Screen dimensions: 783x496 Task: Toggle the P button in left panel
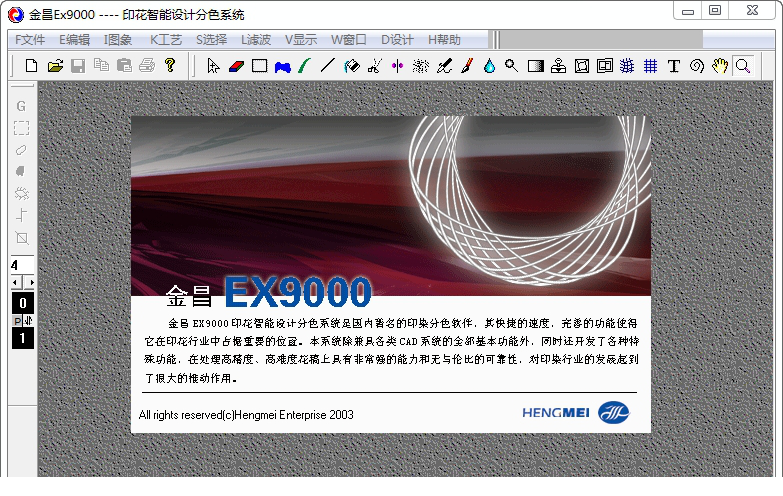[x=17, y=321]
